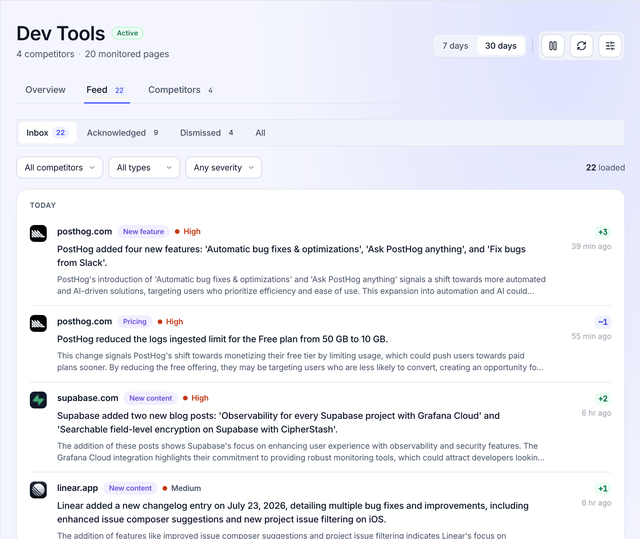
Task: Click the +1 changes badge
Action: (x=603, y=488)
